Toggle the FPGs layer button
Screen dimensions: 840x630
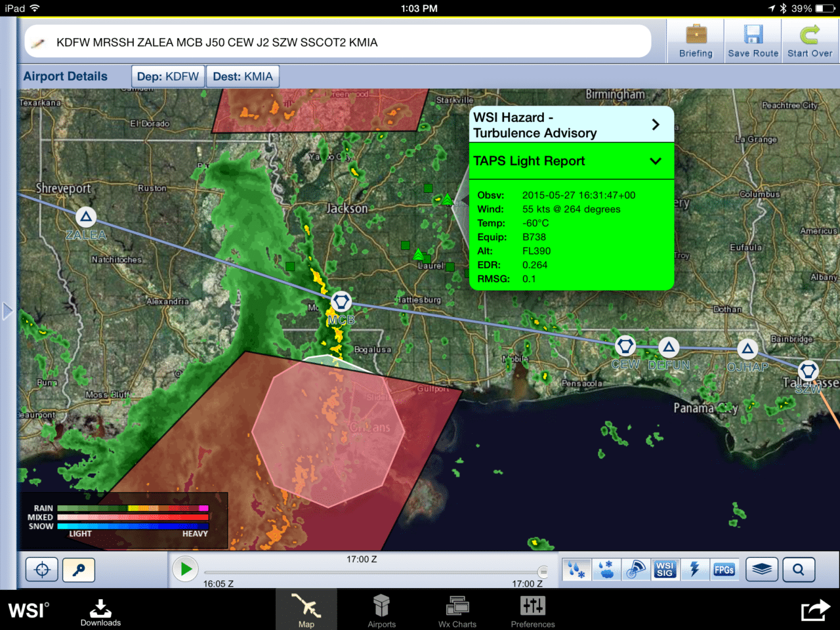pos(724,569)
